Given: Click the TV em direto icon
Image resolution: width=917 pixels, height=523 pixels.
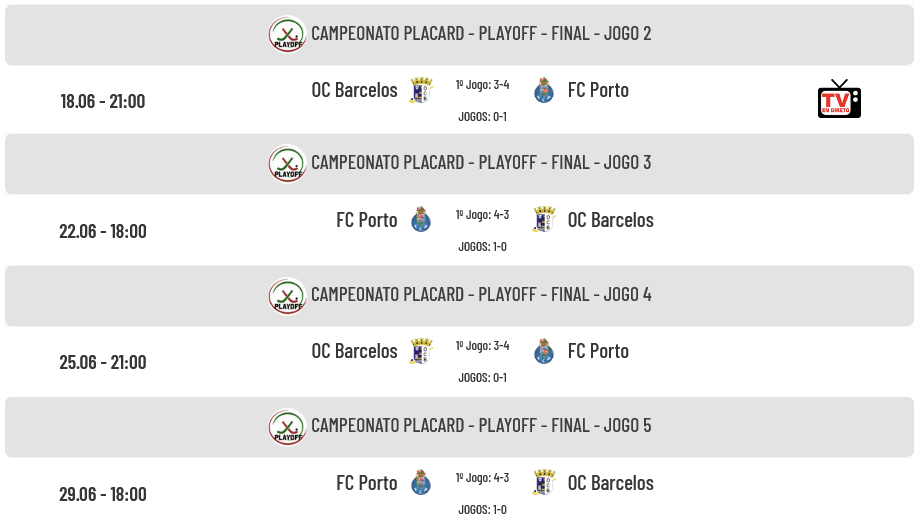Looking at the screenshot, I should coord(839,99).
